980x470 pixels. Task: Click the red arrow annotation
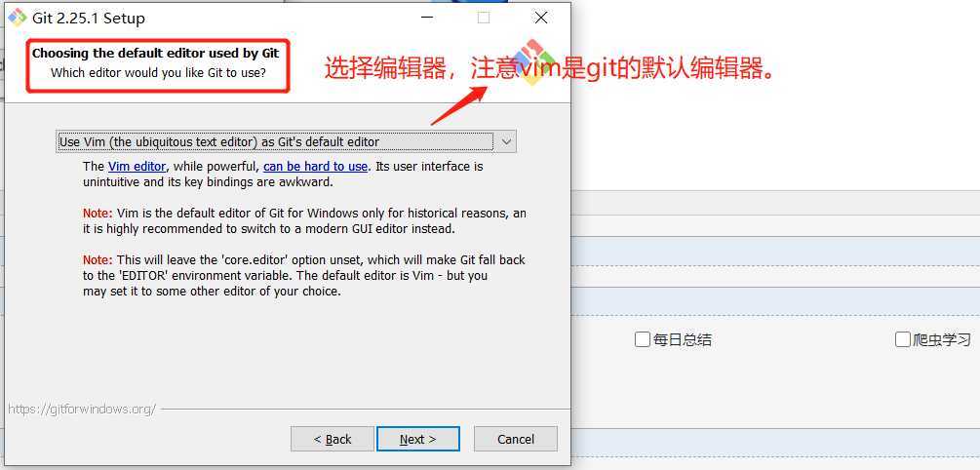point(458,105)
